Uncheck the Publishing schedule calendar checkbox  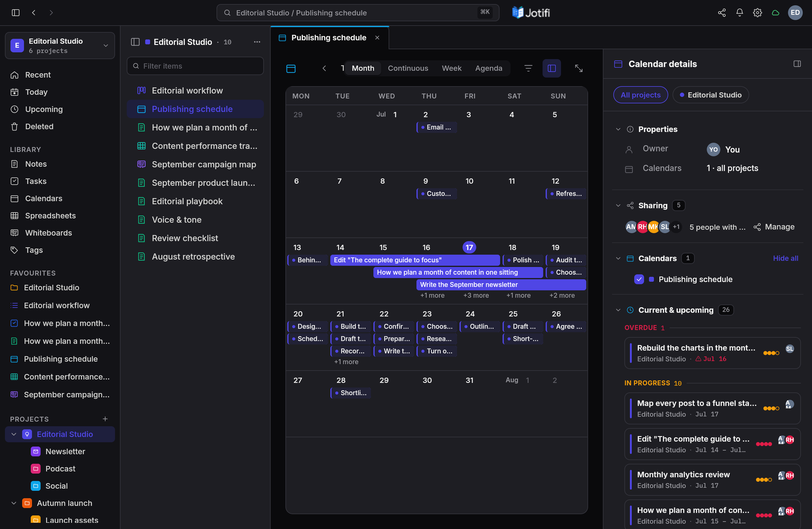pos(639,279)
